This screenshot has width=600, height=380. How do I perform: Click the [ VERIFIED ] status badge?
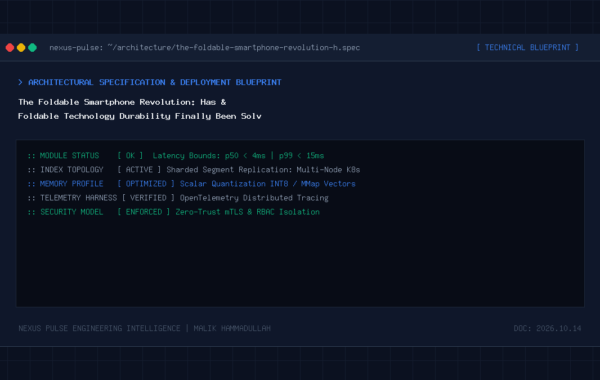point(148,198)
